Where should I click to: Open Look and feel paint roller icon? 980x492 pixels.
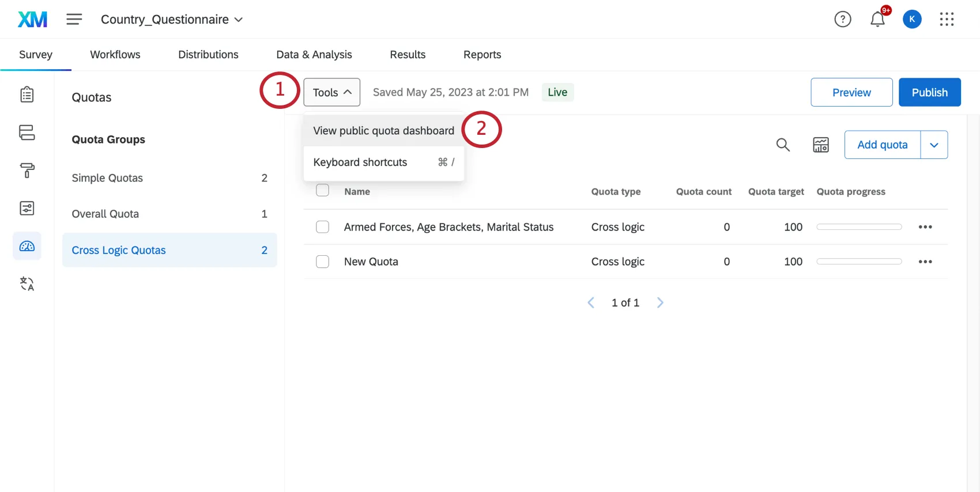click(x=27, y=171)
